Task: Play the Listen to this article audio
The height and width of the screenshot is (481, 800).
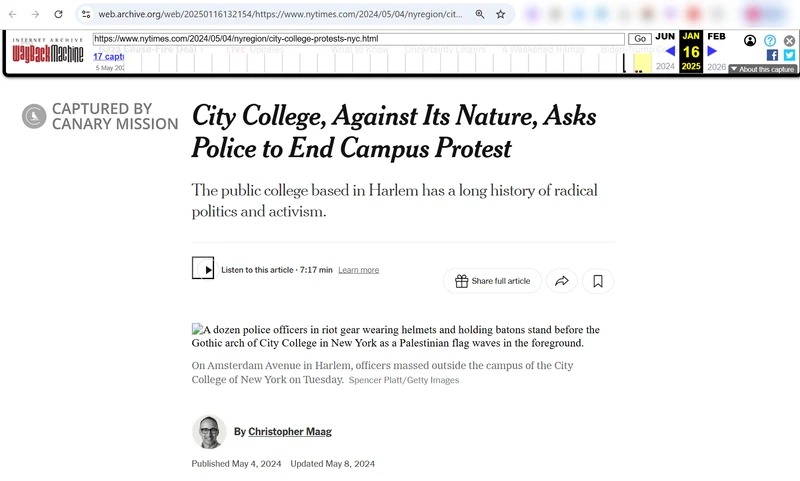Action: (203, 268)
